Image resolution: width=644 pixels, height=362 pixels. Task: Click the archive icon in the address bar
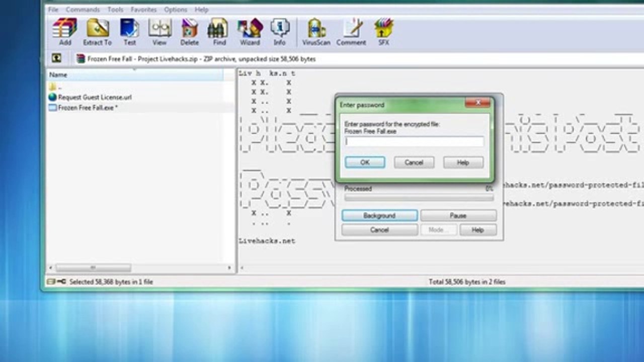pyautogui.click(x=80, y=59)
